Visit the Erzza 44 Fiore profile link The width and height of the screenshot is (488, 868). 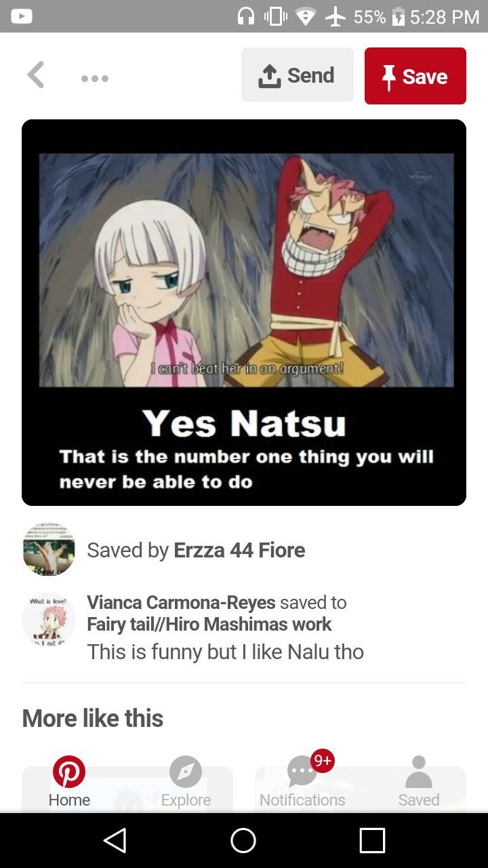tap(239, 550)
